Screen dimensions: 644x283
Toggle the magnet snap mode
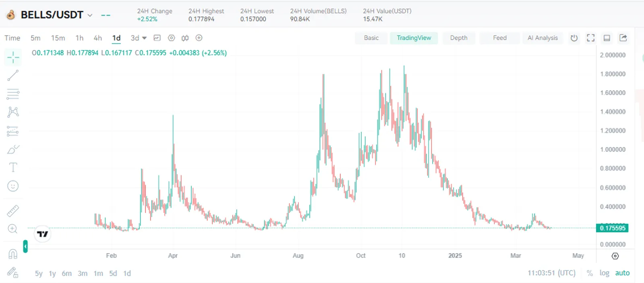(x=13, y=254)
